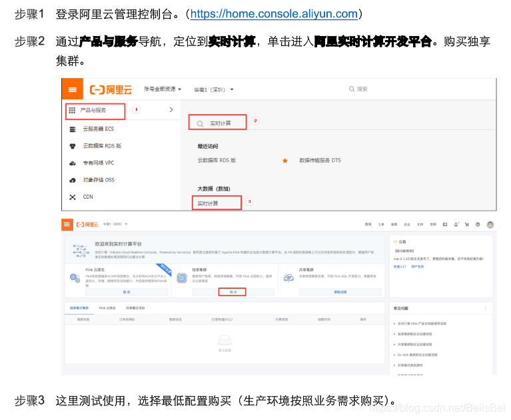Image resolution: width=511 pixels, height=420 pixels.
Task: Open 独享集群购买及创建流程 FAQ link
Action: [414, 334]
